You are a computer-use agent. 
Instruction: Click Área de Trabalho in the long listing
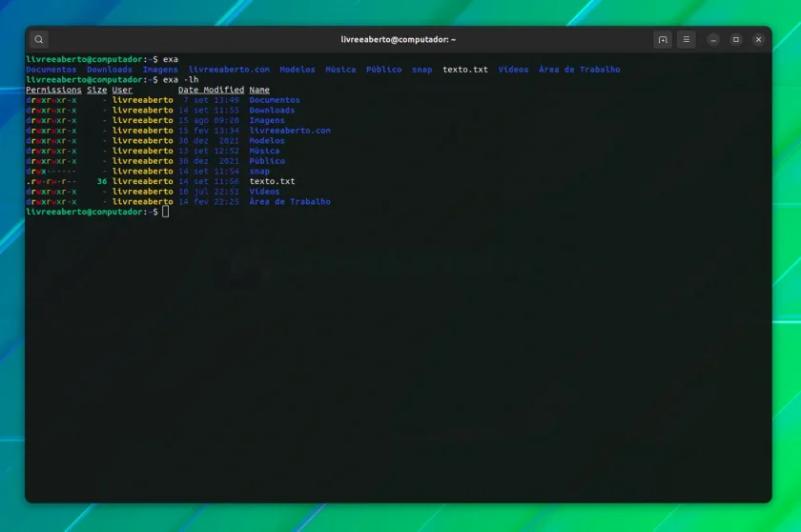pos(290,202)
